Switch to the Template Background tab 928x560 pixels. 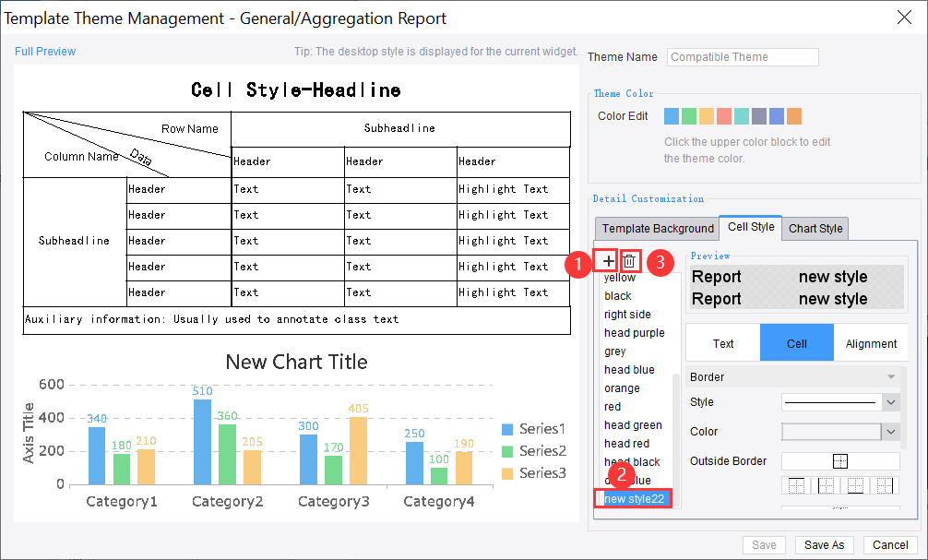coord(657,228)
